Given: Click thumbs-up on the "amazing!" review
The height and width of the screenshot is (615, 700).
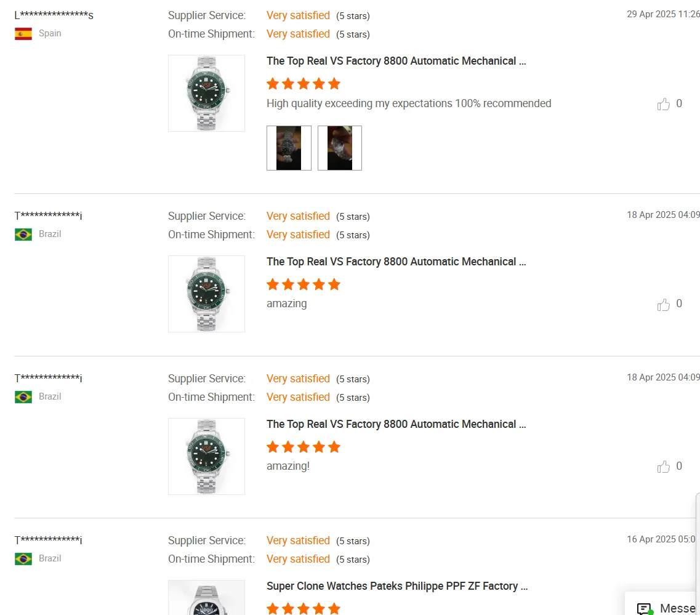Looking at the screenshot, I should click(663, 467).
